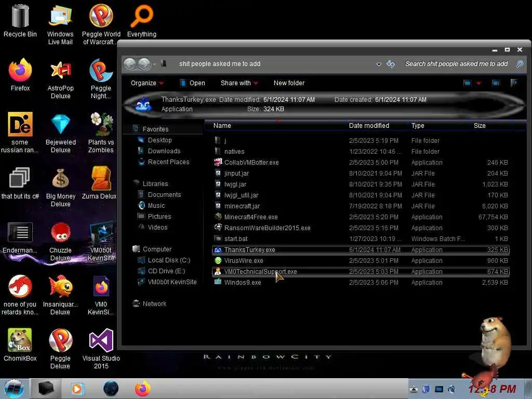532x399 pixels.
Task: Launch AstroPop Deluxe desktop icon
Action: [x=60, y=79]
